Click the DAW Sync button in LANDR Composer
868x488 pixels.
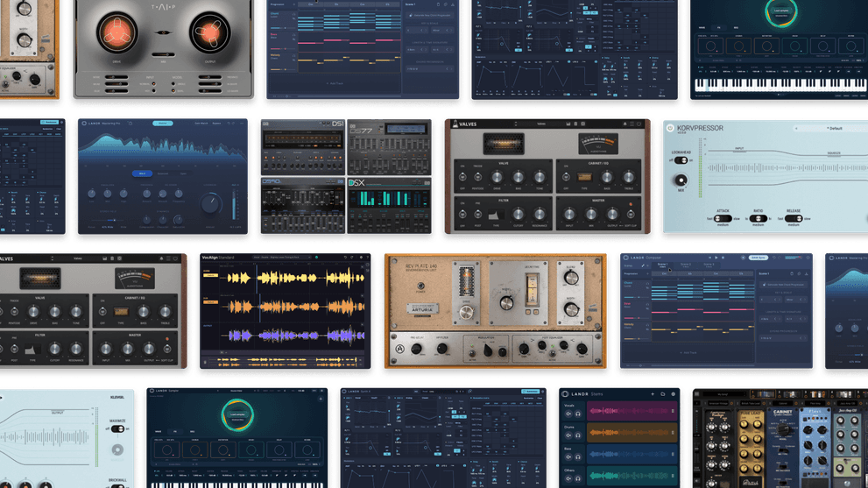pyautogui.click(x=759, y=258)
